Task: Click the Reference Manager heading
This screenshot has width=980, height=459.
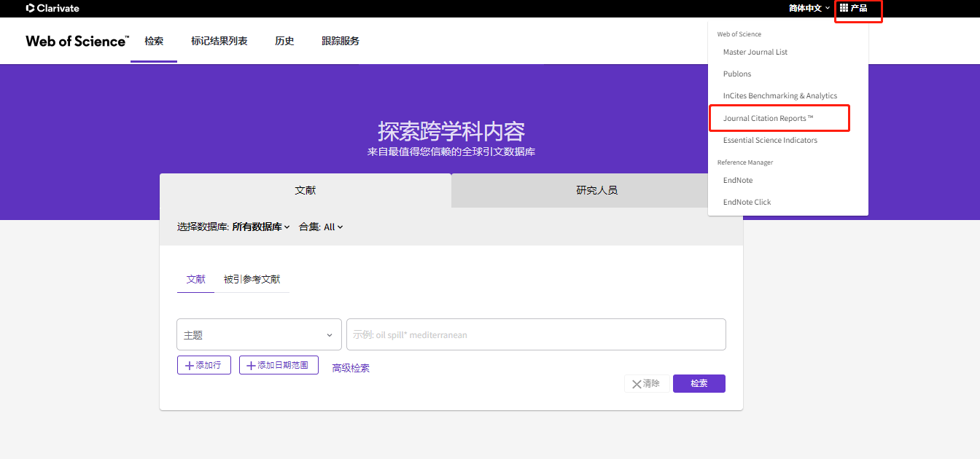Action: tap(745, 162)
